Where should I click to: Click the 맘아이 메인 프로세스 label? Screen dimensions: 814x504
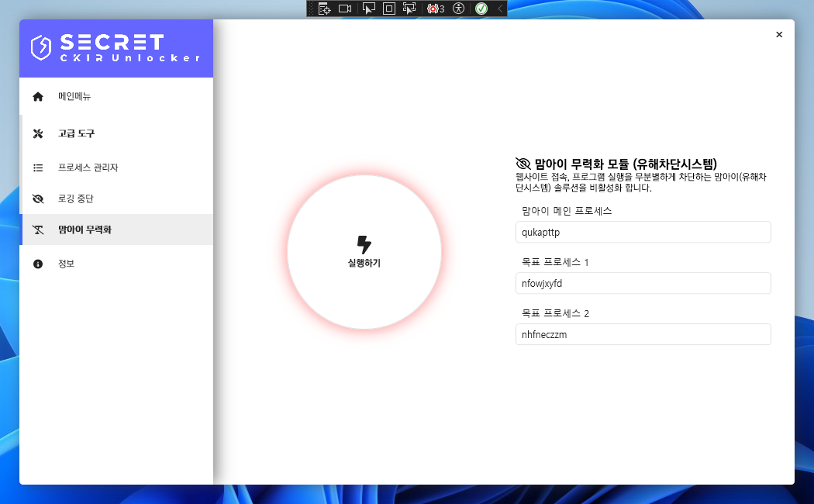pos(567,211)
